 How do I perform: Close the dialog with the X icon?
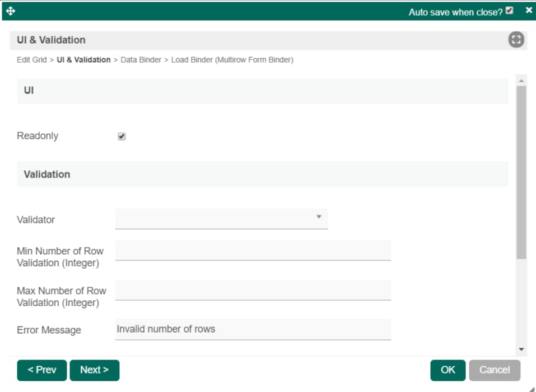(529, 10)
